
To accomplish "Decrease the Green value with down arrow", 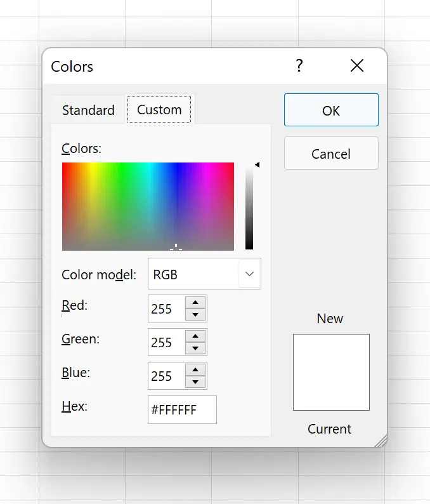I will click(195, 348).
